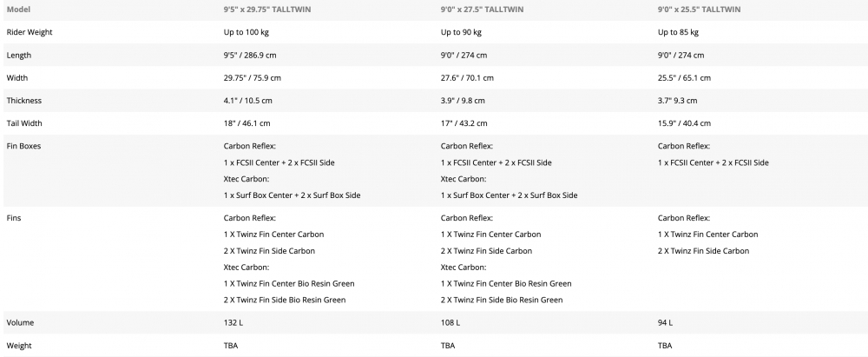Select '2 X Twinz Fin Side Bio Resin Green' in middle column

pos(502,301)
